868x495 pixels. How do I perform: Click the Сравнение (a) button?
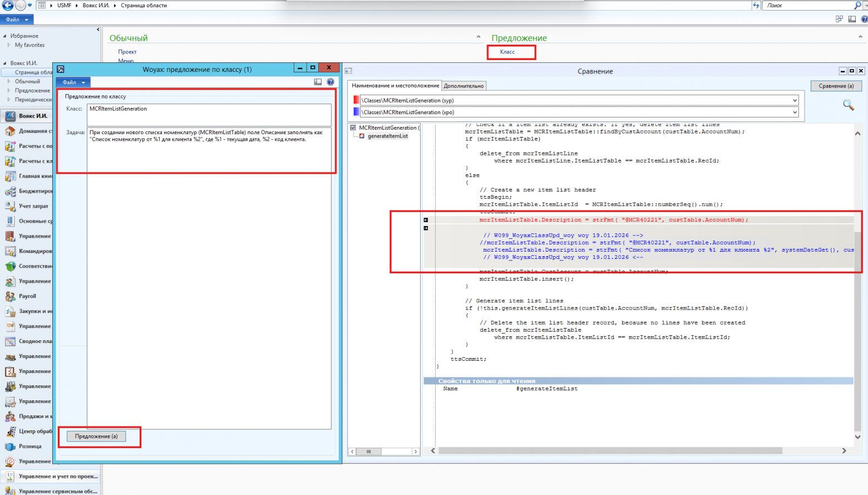point(836,86)
